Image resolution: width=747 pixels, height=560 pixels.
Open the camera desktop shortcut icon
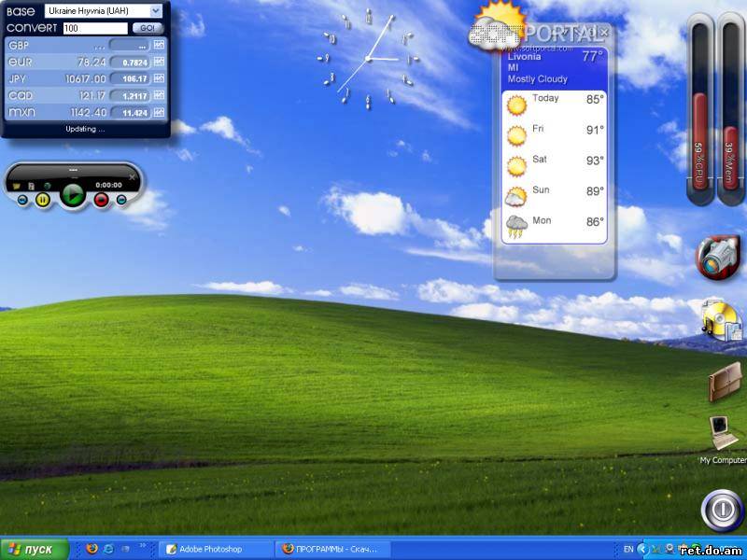(x=719, y=258)
